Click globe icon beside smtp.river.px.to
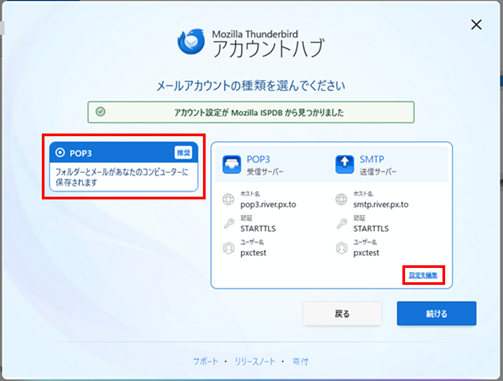Screen dimensions: 503x381 pyautogui.click(x=341, y=199)
